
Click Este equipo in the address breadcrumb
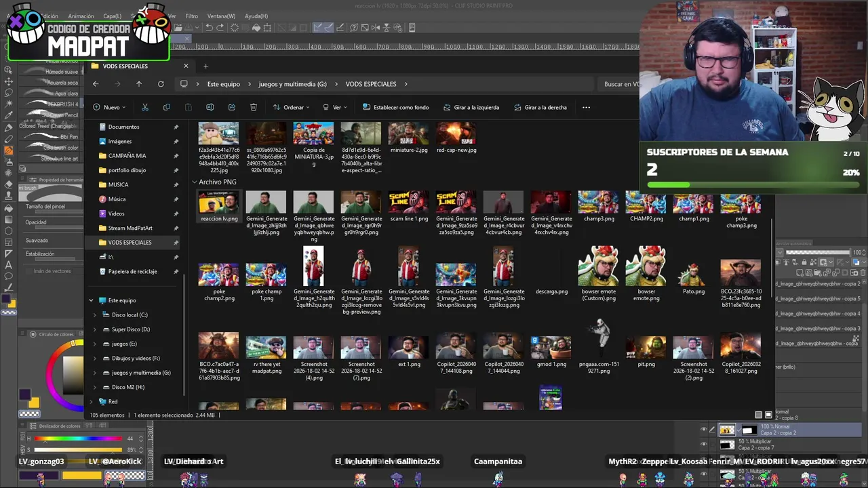click(224, 84)
